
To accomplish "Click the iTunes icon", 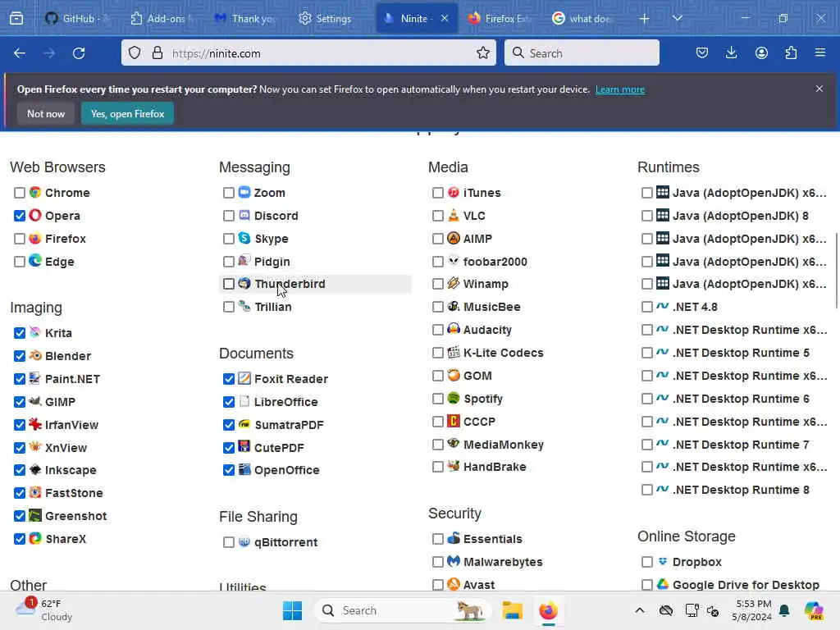I will point(454,192).
